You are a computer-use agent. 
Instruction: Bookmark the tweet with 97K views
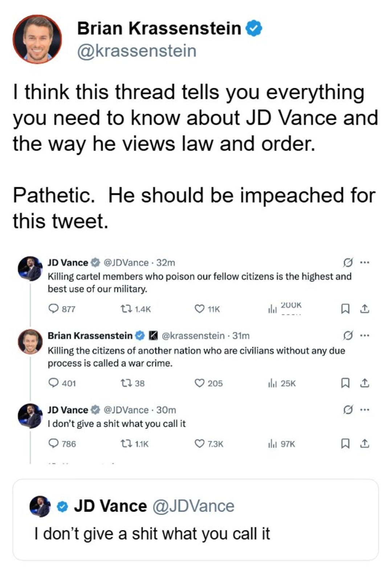[x=345, y=443]
